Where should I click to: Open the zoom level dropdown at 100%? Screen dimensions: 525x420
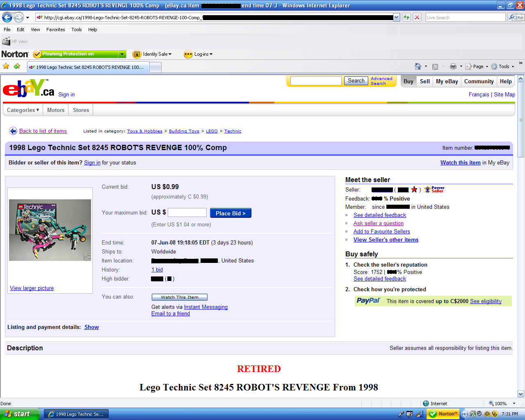pyautogui.click(x=514, y=403)
